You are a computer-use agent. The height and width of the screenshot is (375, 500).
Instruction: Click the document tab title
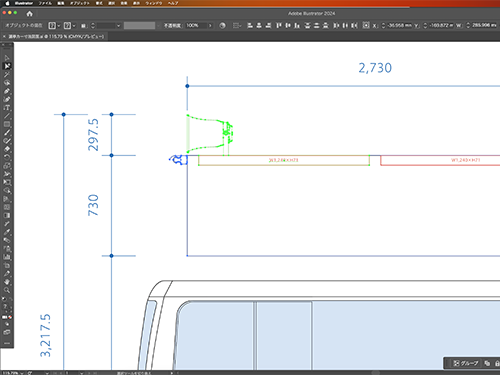click(x=56, y=36)
